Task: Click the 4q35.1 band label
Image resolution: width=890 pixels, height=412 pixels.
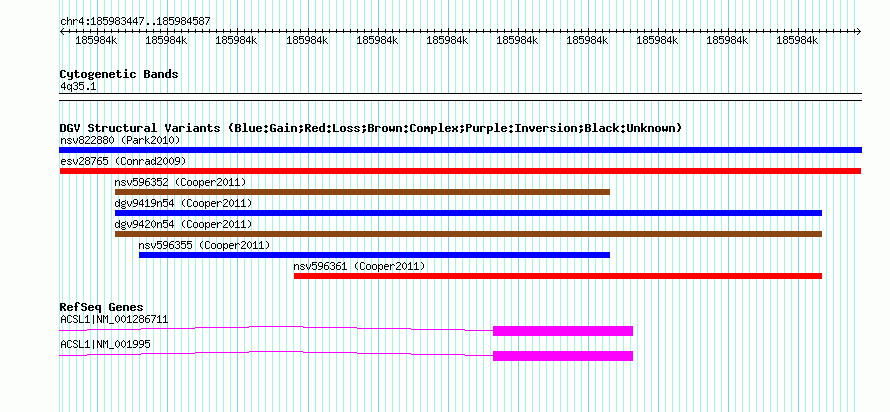Action: point(76,86)
